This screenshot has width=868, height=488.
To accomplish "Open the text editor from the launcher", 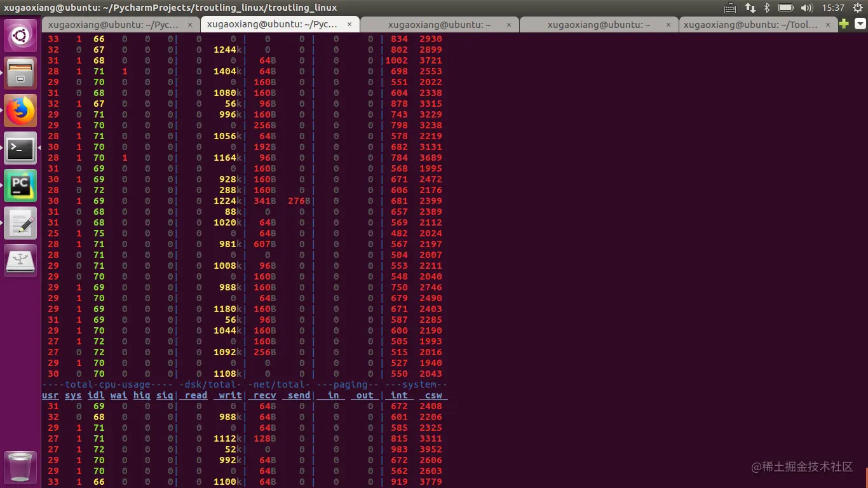I will (20, 224).
